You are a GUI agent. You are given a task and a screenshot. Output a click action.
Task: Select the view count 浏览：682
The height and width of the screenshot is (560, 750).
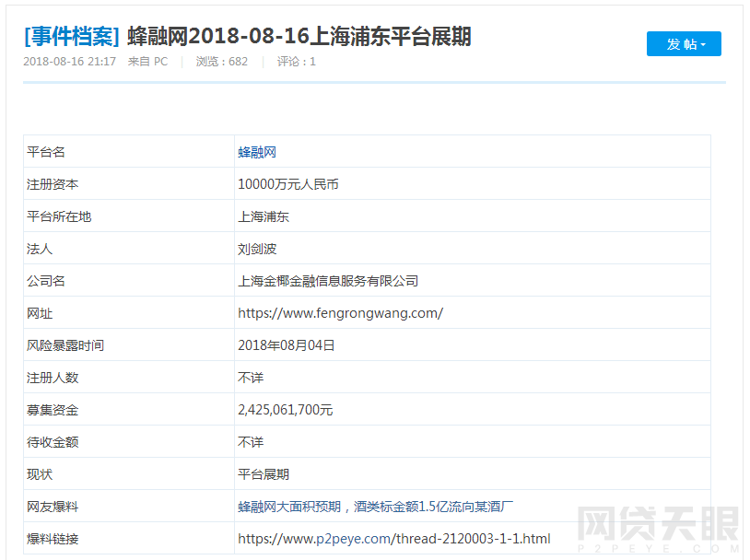222,61
